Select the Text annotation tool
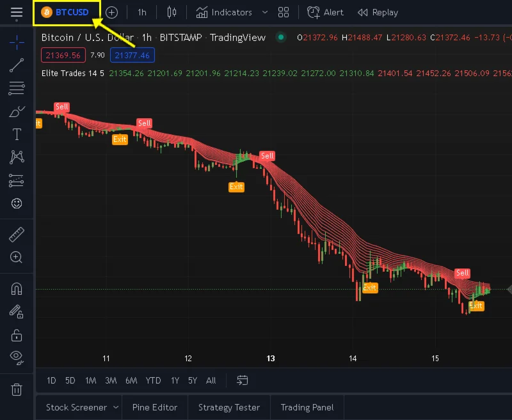Viewport: 512px width, 420px height. click(x=17, y=134)
